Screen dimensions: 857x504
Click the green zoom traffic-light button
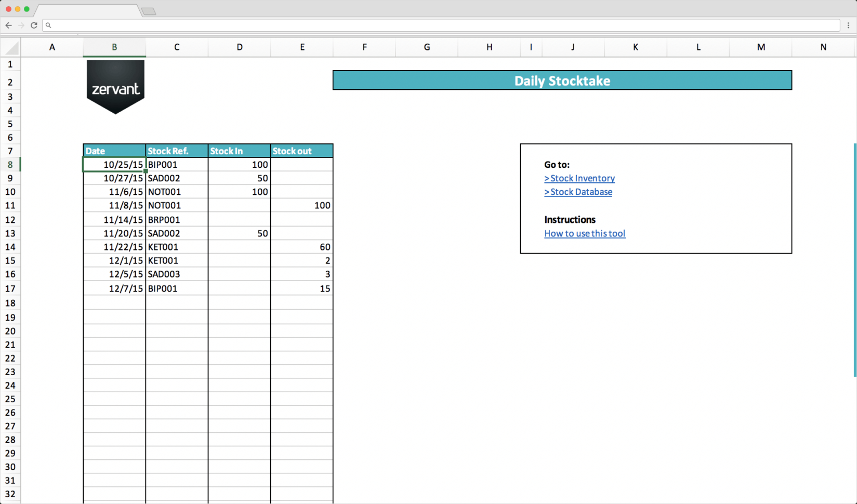click(x=27, y=9)
